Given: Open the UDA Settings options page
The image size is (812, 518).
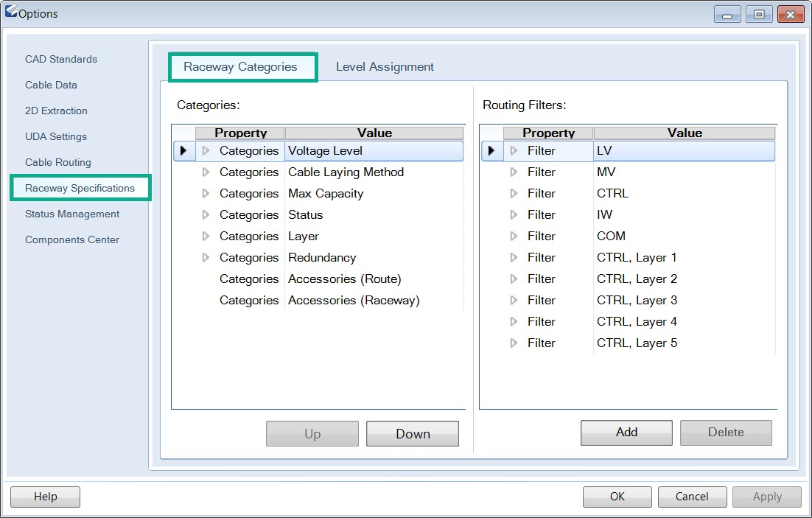Looking at the screenshot, I should [56, 137].
